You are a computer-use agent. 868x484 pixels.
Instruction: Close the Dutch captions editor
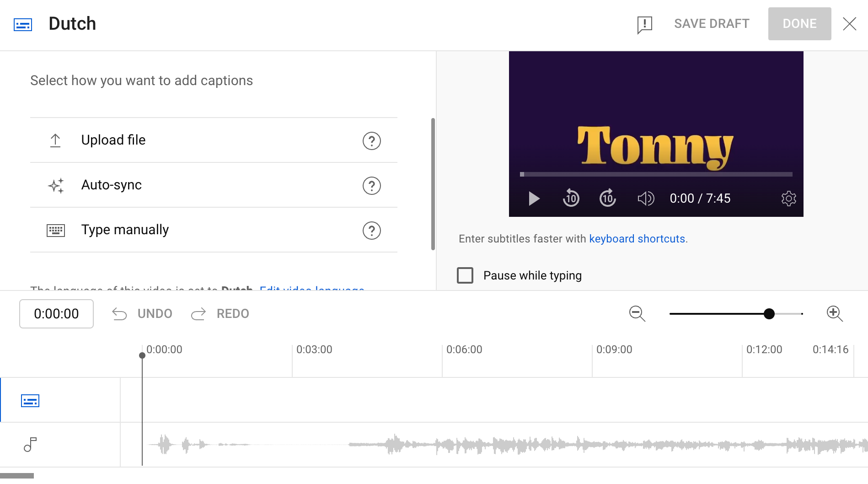tap(850, 24)
